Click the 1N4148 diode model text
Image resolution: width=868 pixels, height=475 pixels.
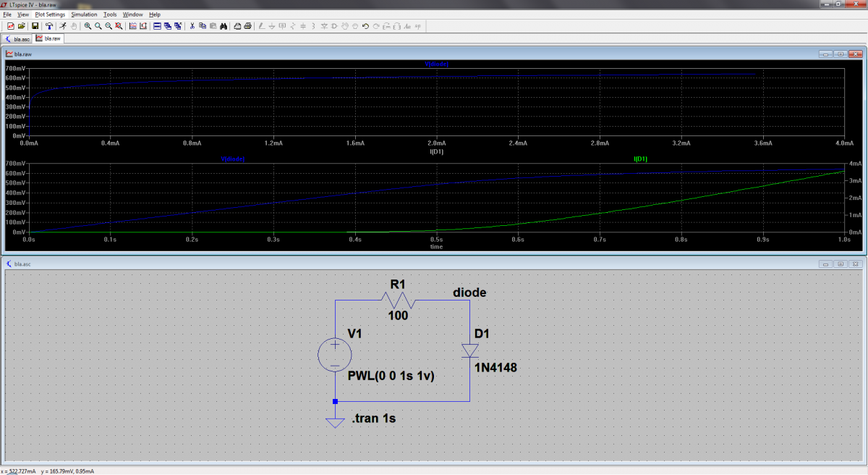(x=496, y=366)
